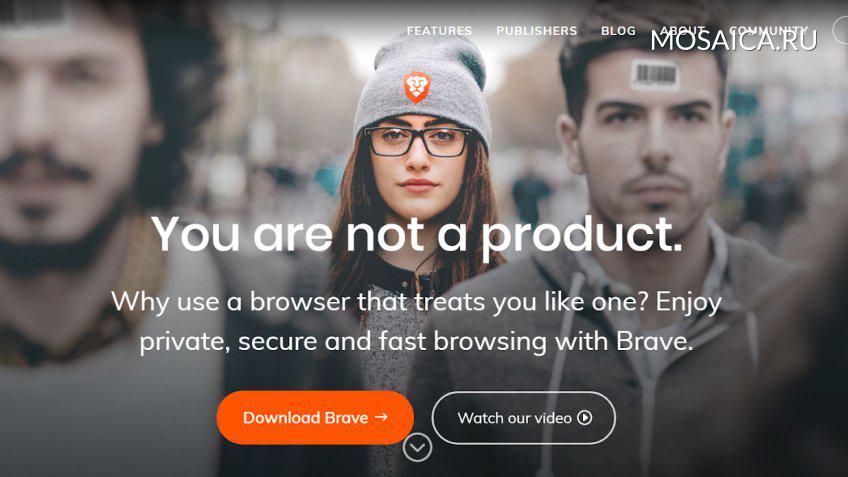Click the partially visible circular icon beside COMMUNITY
Viewport: 848px width, 477px height.
point(840,31)
